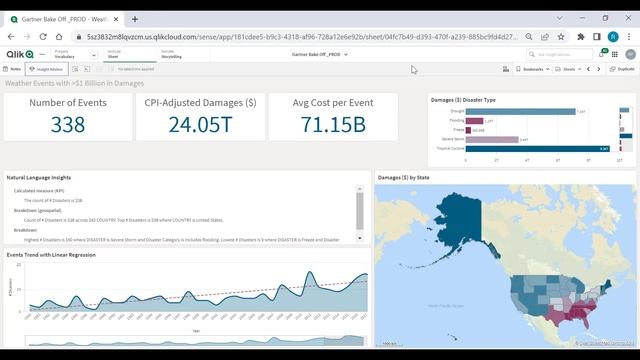Click Natural Language Insights scrollbar down arrow

[x=360, y=238]
